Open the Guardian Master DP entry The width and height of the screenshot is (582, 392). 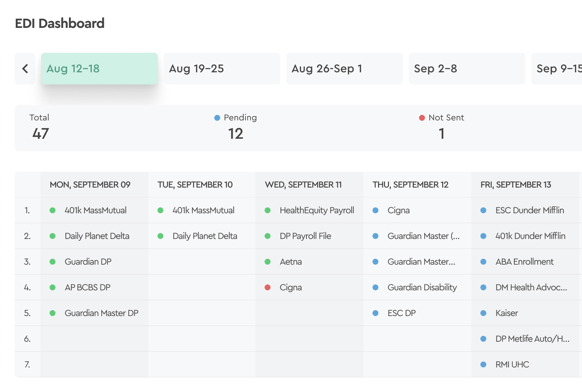[x=102, y=313]
